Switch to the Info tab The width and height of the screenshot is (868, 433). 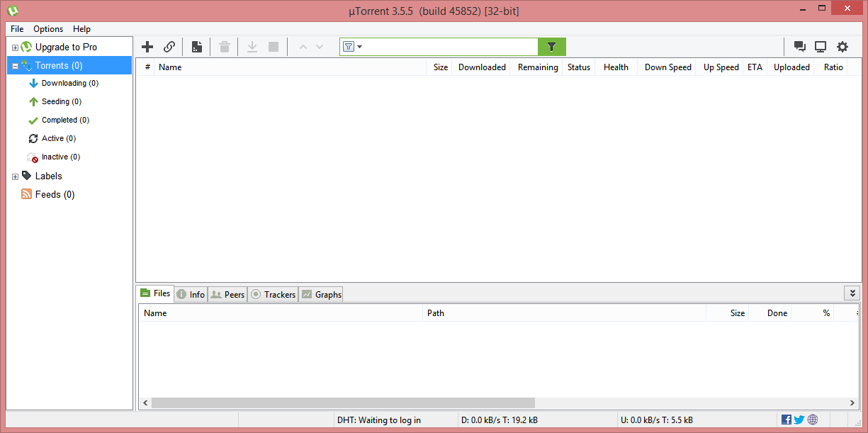click(x=191, y=294)
